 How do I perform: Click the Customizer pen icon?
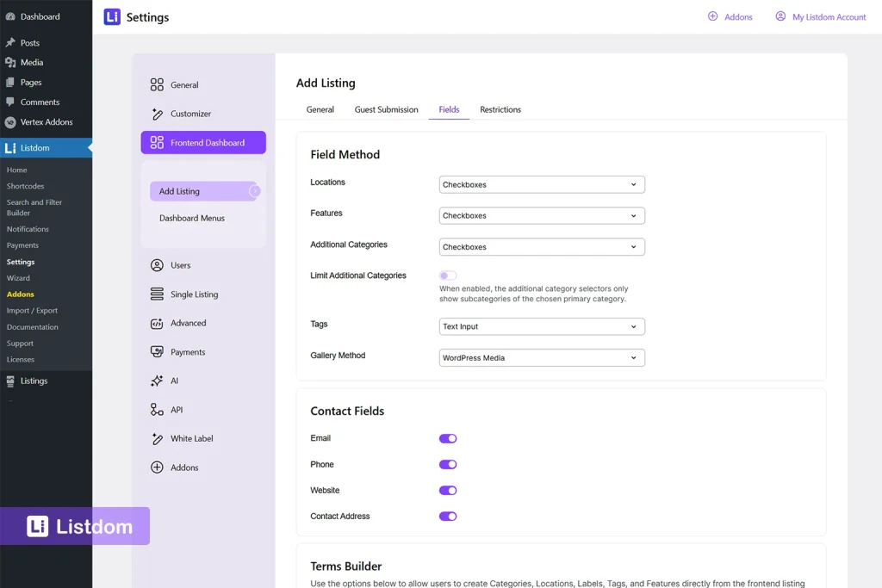coord(157,114)
